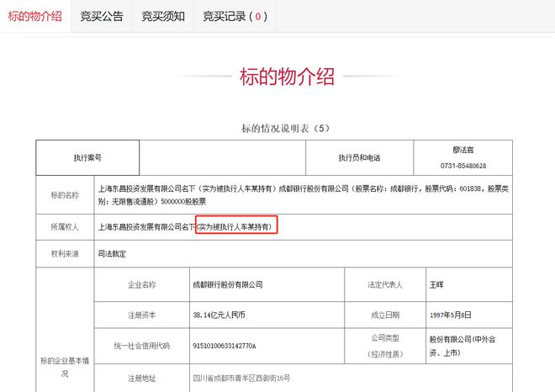Screen dimensions: 555x392
Task: Click the 统一社会信用代码 label
Action: (141, 346)
